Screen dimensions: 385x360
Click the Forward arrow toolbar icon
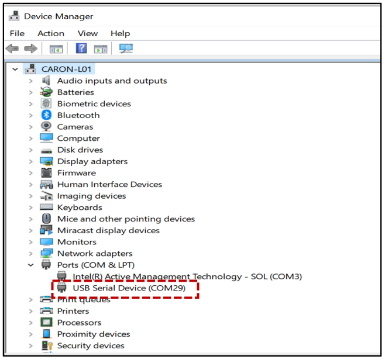pyautogui.click(x=31, y=49)
